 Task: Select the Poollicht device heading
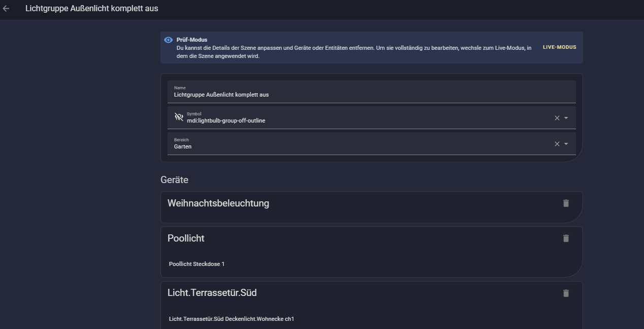point(186,238)
